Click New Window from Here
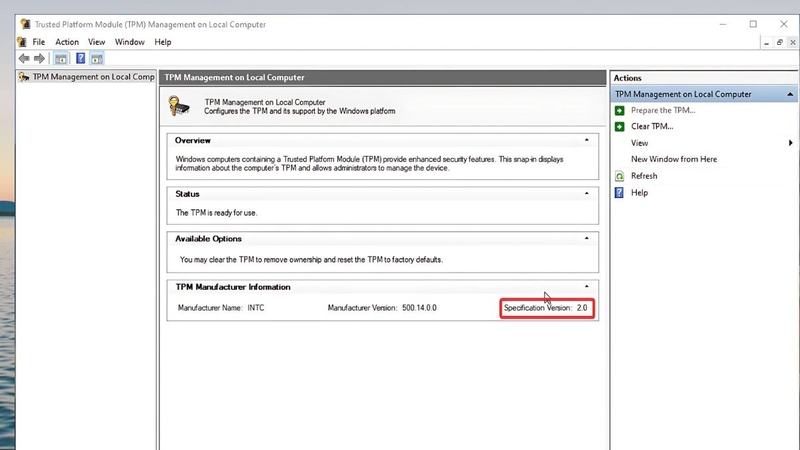 click(674, 159)
